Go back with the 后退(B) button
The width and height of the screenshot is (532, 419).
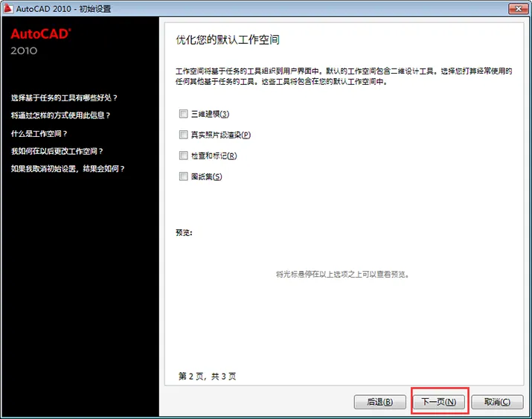[379, 402]
